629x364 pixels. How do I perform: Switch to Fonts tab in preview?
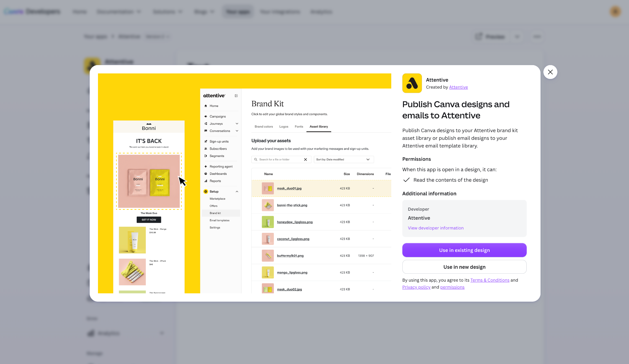point(299,127)
